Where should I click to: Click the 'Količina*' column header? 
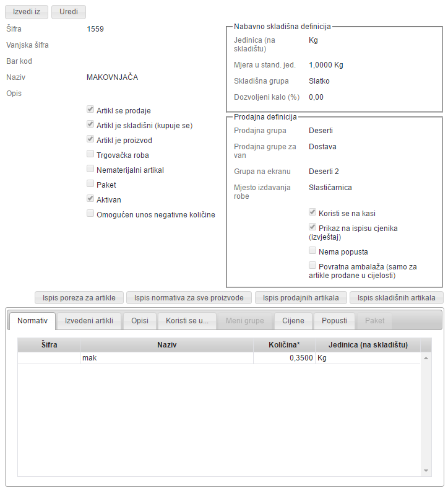click(x=284, y=345)
